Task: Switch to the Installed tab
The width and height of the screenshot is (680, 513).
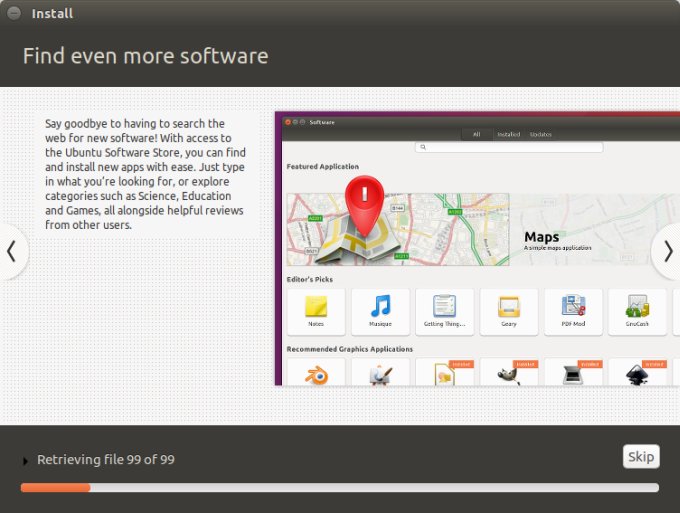Action: [x=508, y=134]
